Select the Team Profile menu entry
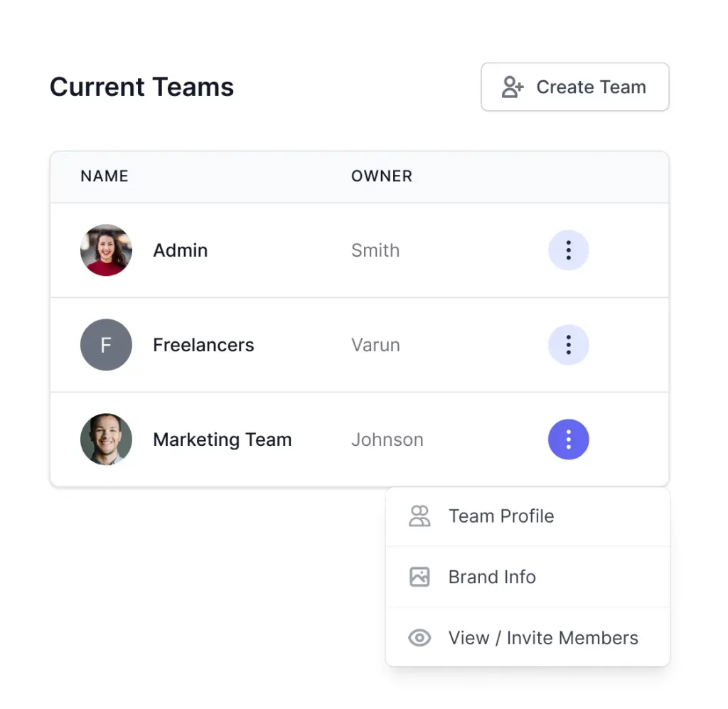 tap(500, 516)
